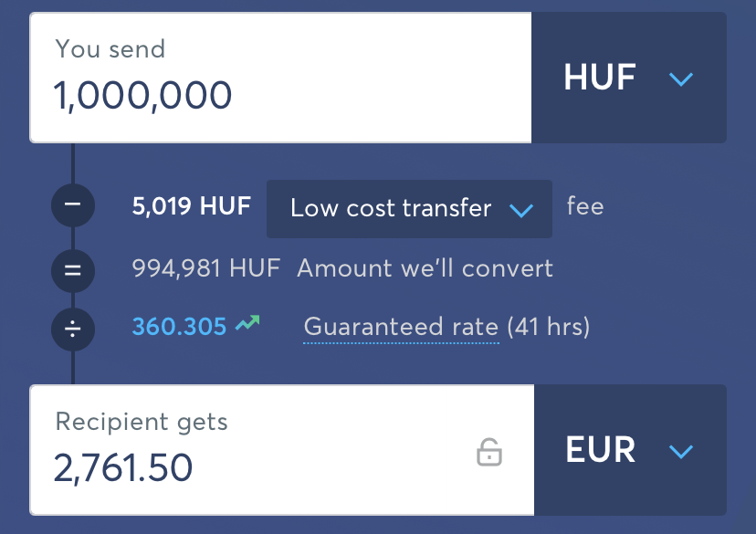
Task: Focus the Recipient gets amount field
Action: point(282,450)
